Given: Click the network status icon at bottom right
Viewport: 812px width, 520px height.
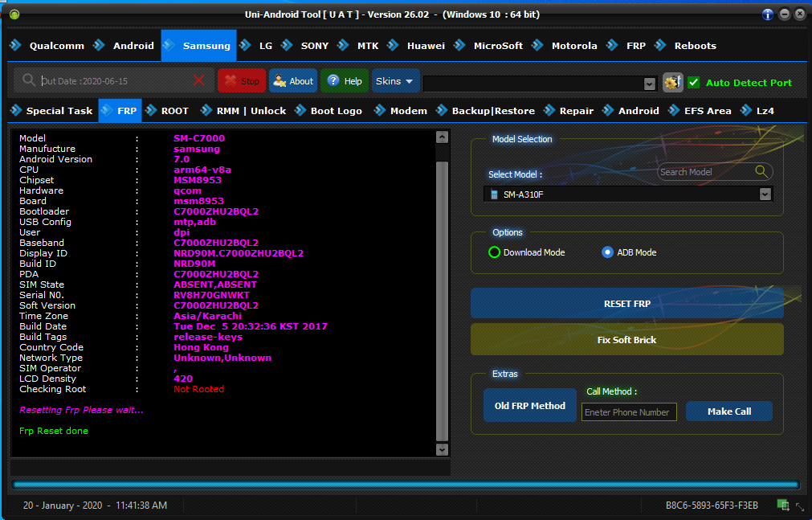Looking at the screenshot, I should point(782,505).
